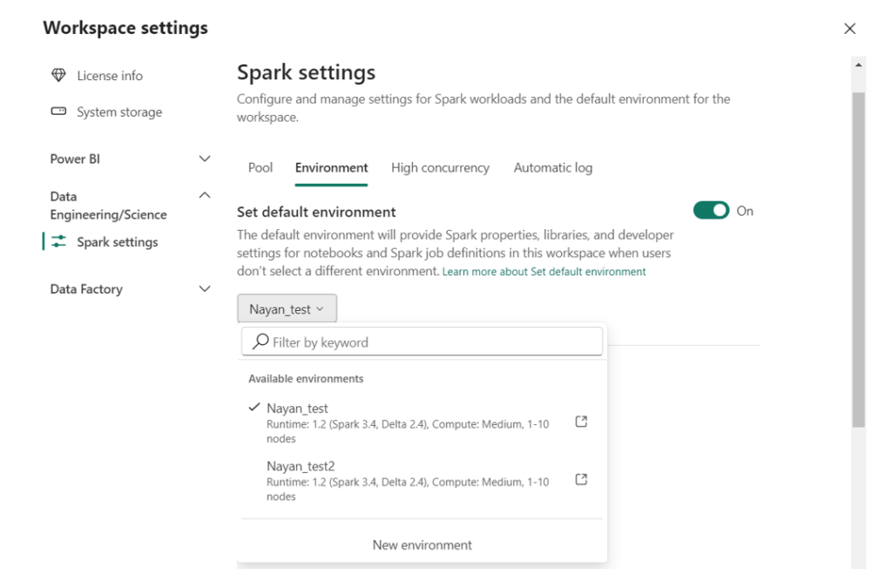
Task: Open Learn more about Set default environment
Action: pos(543,270)
